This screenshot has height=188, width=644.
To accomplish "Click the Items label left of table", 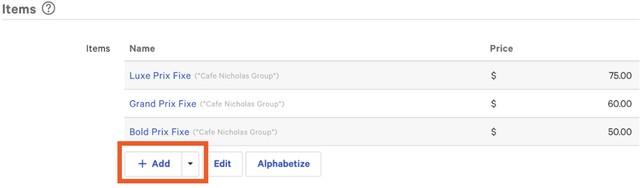I will [x=98, y=48].
